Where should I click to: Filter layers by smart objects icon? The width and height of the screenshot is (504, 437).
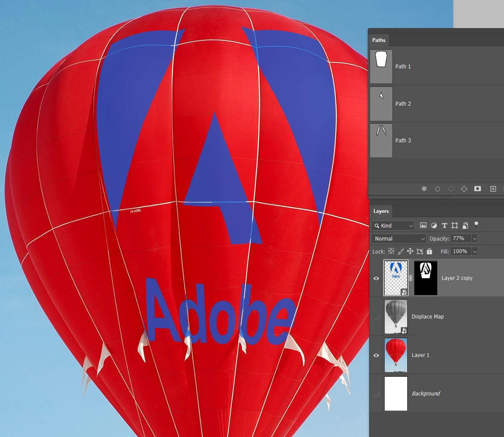(465, 225)
